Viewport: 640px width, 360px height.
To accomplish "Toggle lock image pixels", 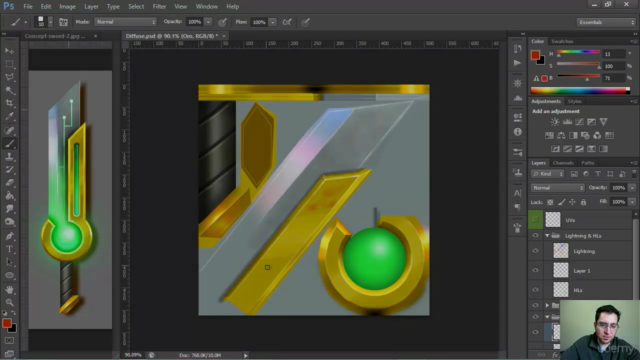I will pyautogui.click(x=562, y=202).
